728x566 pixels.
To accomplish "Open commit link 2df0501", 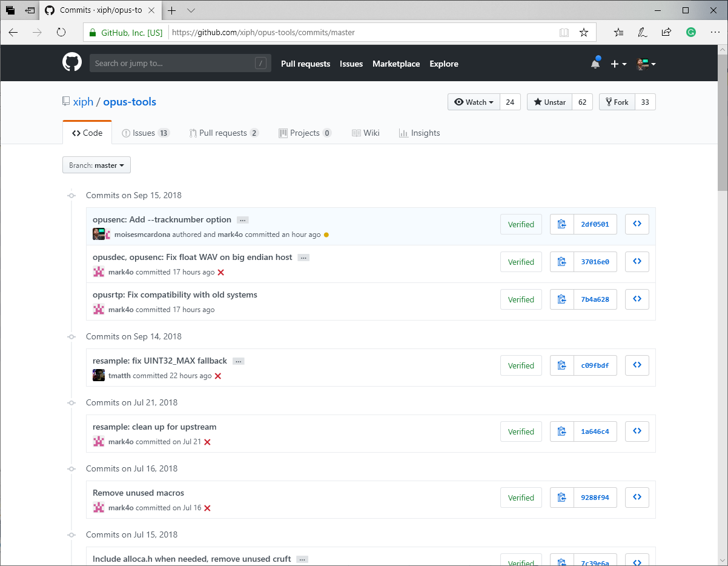I will click(595, 224).
